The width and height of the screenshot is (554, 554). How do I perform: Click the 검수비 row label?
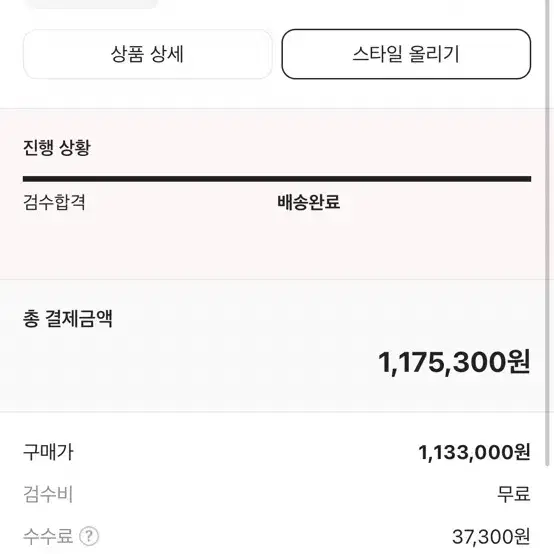(48, 494)
